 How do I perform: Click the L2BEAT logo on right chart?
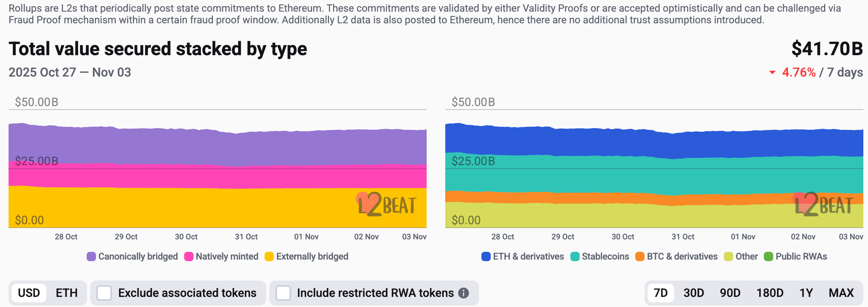[823, 204]
